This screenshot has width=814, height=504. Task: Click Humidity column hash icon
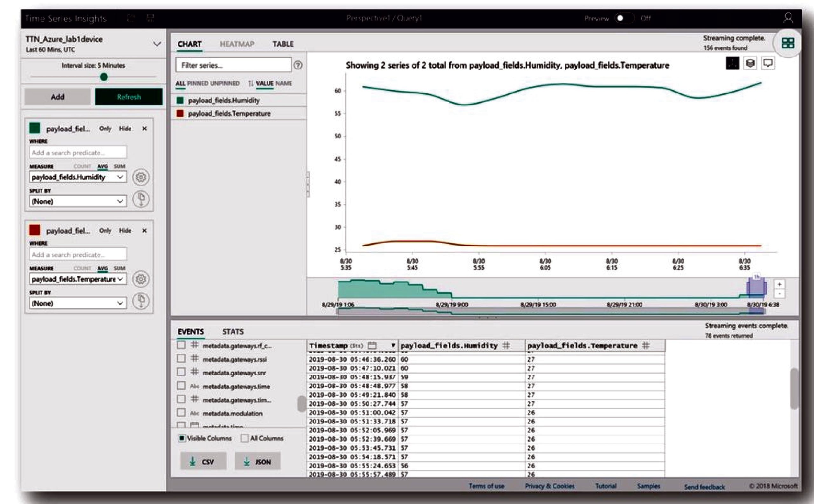tap(506, 346)
